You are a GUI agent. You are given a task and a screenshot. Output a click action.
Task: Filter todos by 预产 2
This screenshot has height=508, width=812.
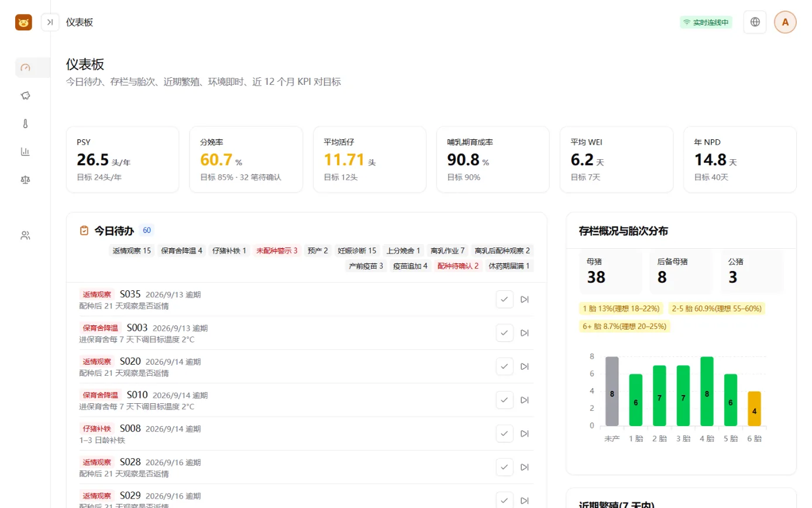click(x=318, y=250)
